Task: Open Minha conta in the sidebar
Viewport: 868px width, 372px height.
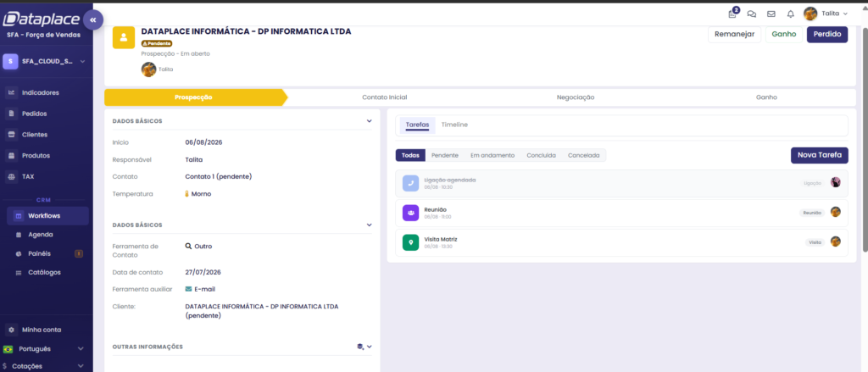Action: tap(42, 330)
